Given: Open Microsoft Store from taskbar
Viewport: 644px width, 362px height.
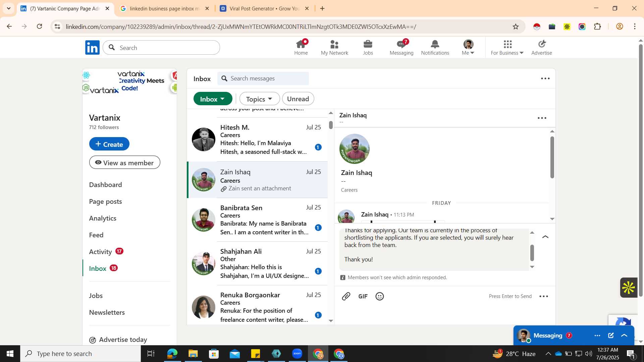Looking at the screenshot, I should 214,354.
